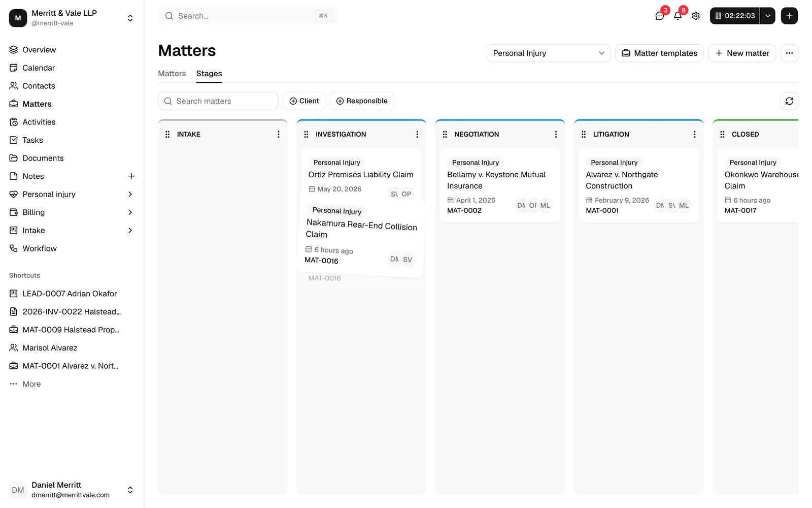Expand the timer dropdown arrow

tap(768, 16)
